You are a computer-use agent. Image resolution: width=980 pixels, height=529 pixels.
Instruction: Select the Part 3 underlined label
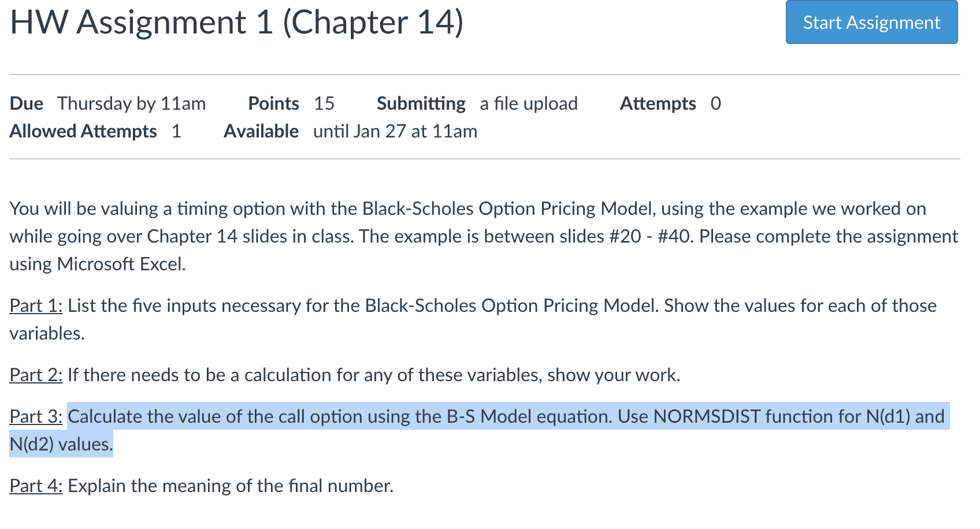[x=35, y=416]
